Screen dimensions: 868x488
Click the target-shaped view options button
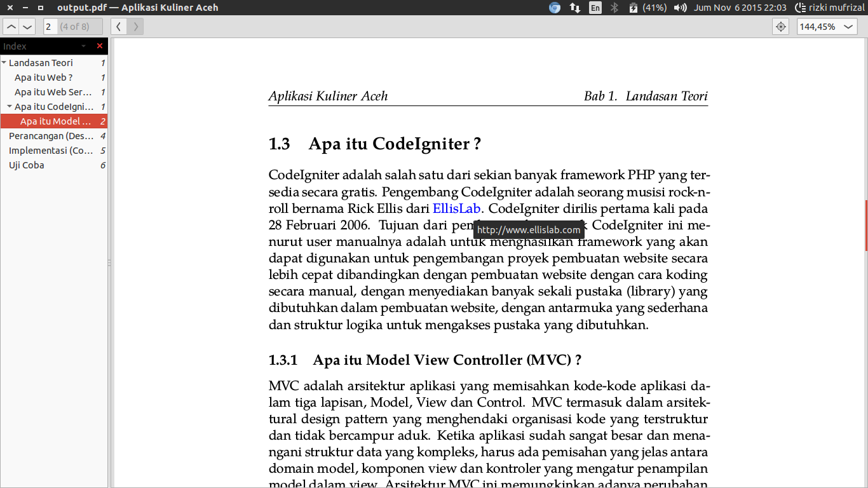pyautogui.click(x=781, y=27)
